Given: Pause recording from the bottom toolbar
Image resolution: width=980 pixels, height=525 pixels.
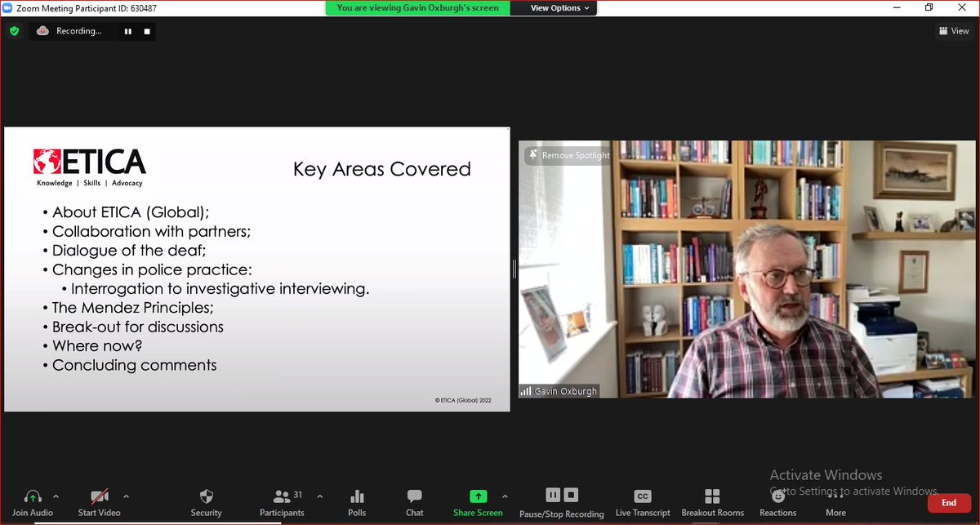Looking at the screenshot, I should [553, 495].
